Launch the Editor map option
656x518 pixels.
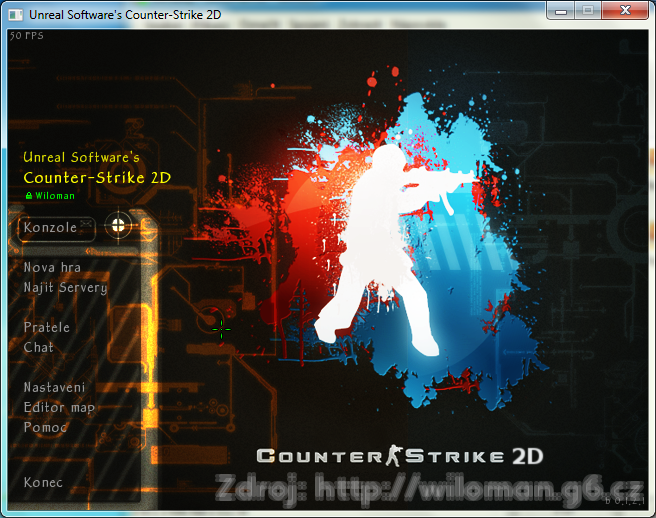[59, 408]
